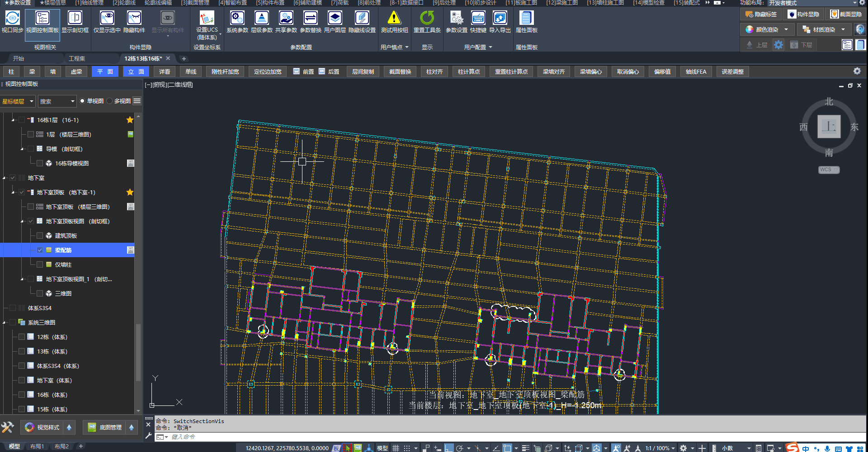
Task: Open the 快捷键 shortcut keys settings
Action: click(478, 19)
